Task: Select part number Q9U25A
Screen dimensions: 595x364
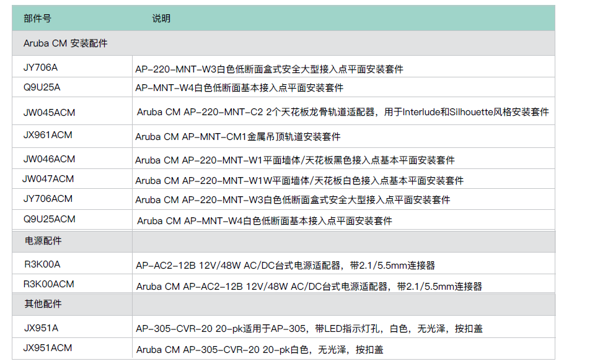Action: point(42,87)
